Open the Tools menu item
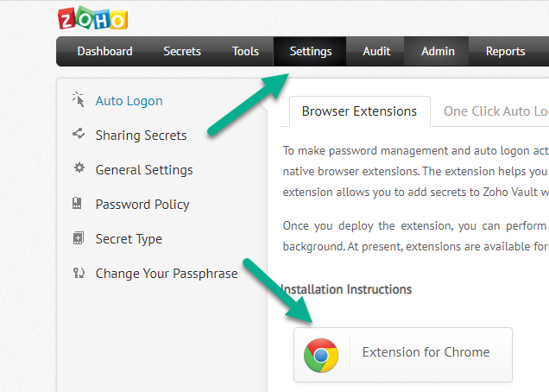The height and width of the screenshot is (392, 549). pyautogui.click(x=245, y=52)
